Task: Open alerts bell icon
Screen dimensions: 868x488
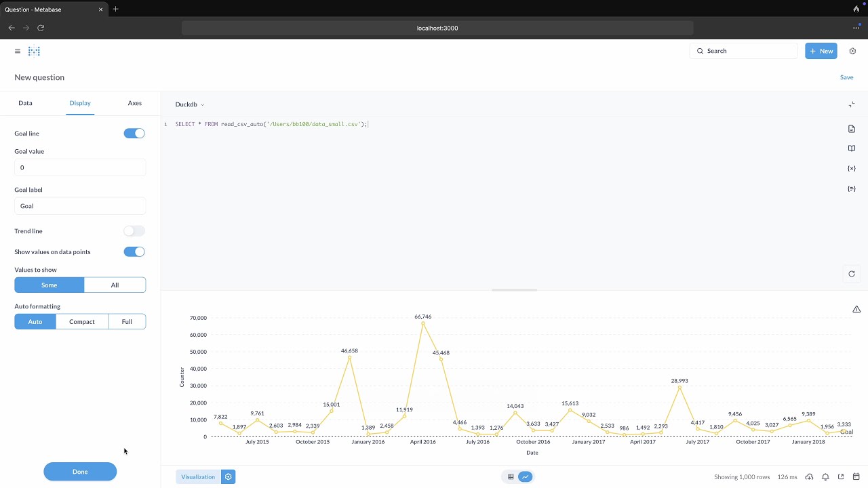Action: 825,477
